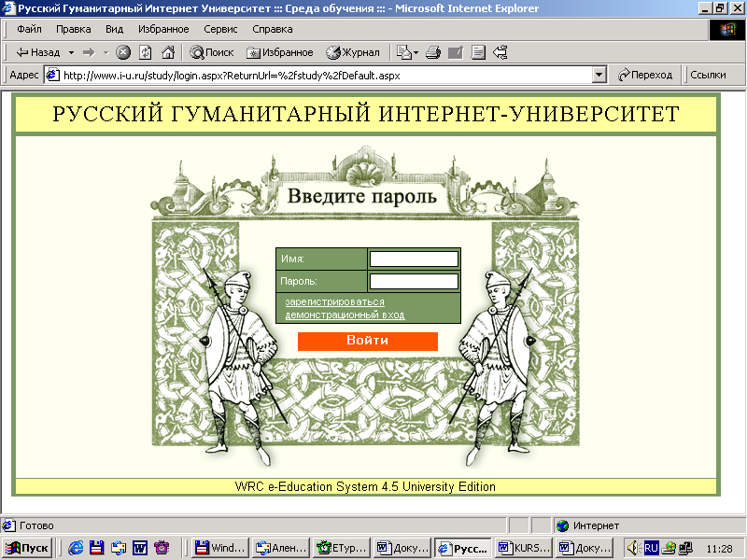747x560 pixels.
Task: Open the Сервис menu
Action: (220, 29)
